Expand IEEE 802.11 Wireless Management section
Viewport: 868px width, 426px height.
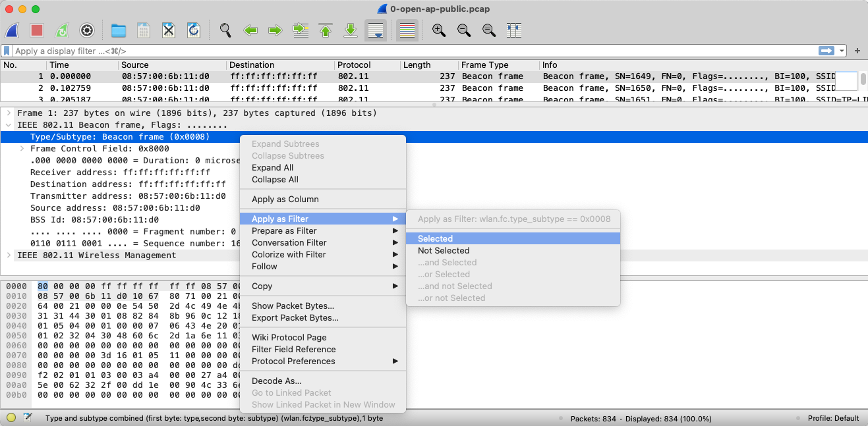(x=9, y=255)
